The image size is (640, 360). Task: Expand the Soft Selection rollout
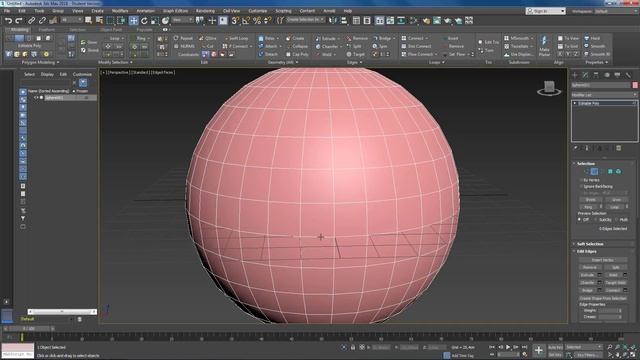pyautogui.click(x=590, y=244)
